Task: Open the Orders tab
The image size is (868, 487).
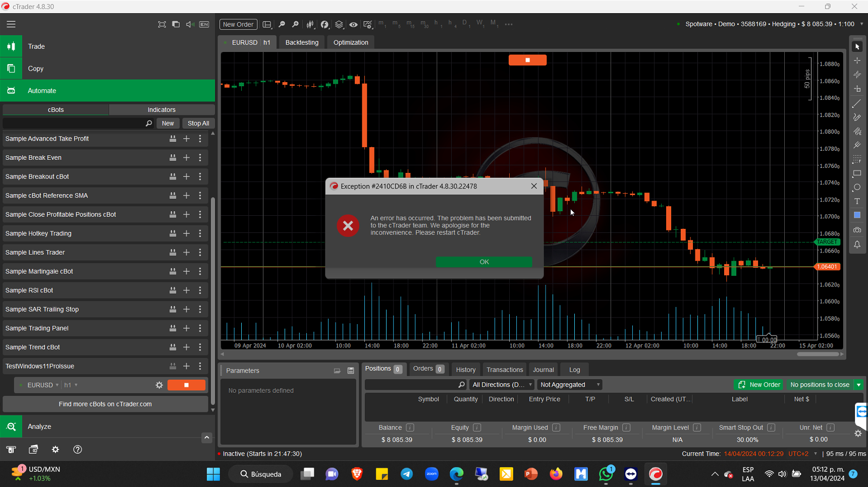Action: [428, 369]
